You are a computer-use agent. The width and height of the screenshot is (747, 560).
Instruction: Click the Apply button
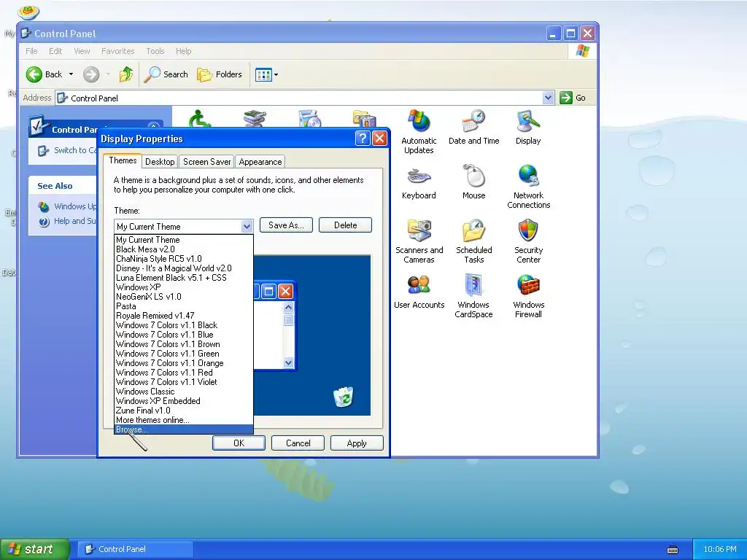click(x=357, y=443)
